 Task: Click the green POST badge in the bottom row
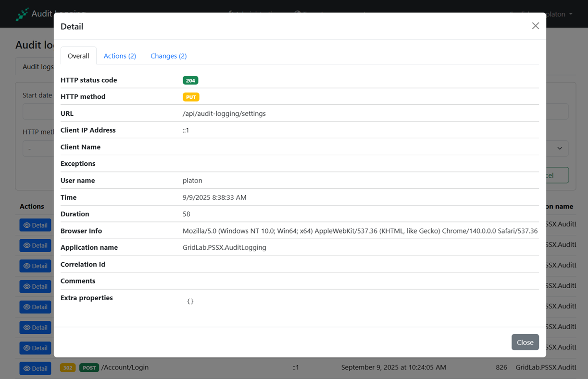tap(89, 367)
